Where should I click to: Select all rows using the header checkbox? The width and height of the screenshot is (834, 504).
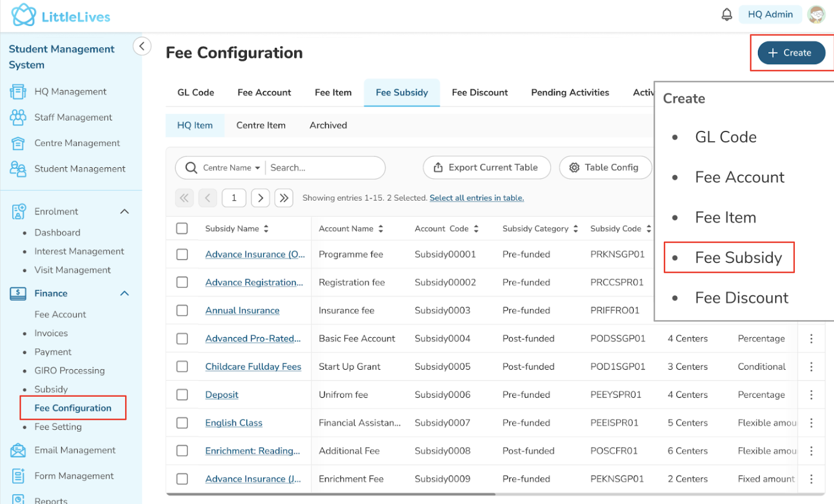pos(182,228)
